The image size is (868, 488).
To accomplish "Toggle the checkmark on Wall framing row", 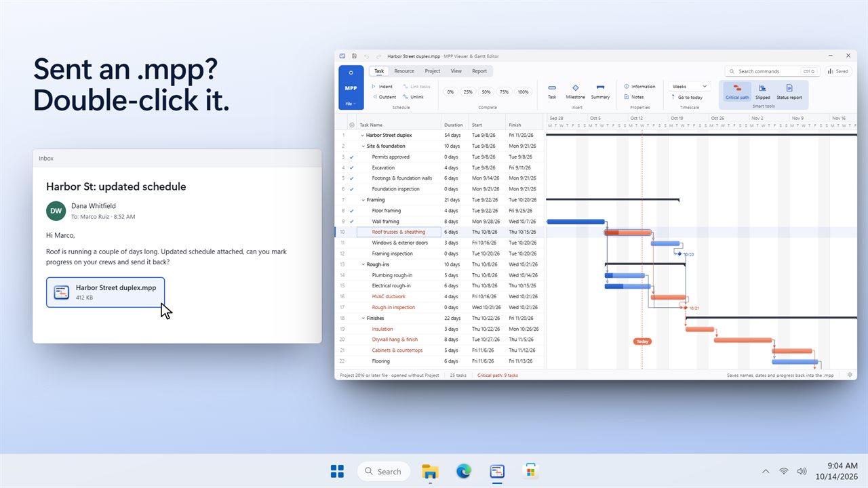I will point(351,222).
